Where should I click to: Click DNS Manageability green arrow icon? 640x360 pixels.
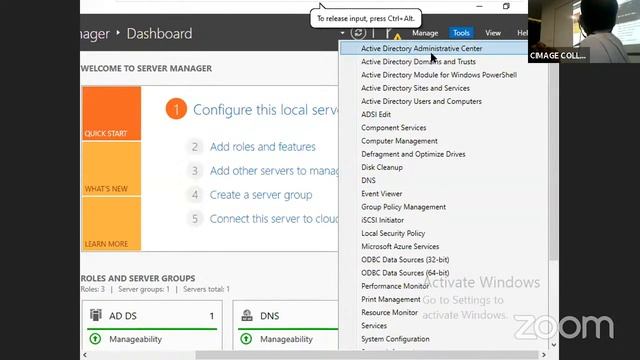[246, 339]
